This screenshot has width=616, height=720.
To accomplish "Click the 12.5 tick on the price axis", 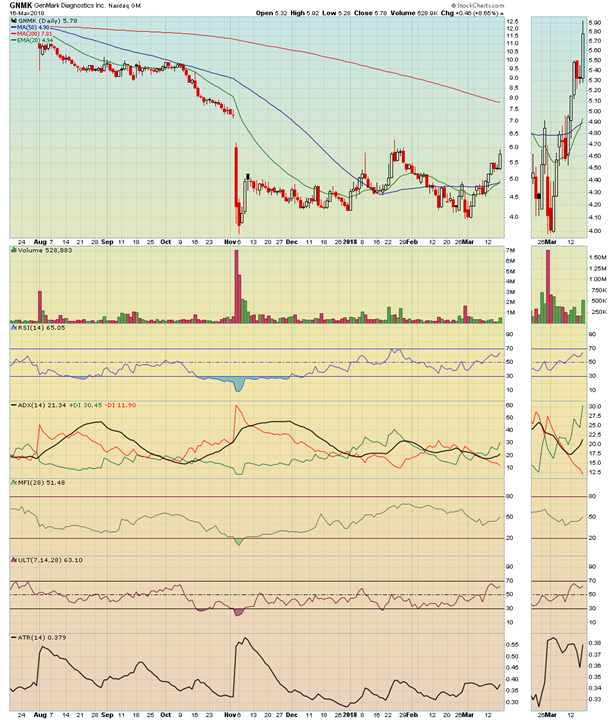I will coord(512,22).
